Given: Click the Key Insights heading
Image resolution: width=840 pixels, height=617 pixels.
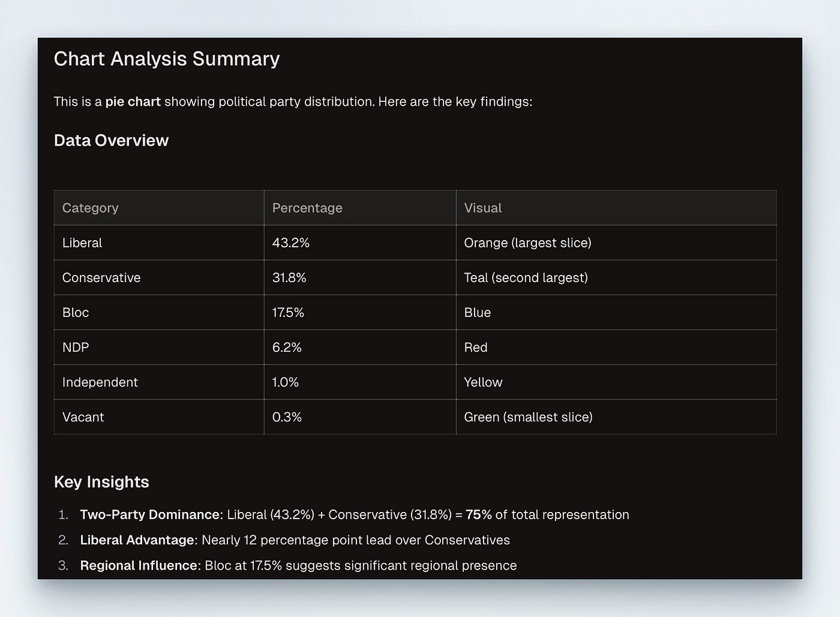Looking at the screenshot, I should (x=101, y=482).
